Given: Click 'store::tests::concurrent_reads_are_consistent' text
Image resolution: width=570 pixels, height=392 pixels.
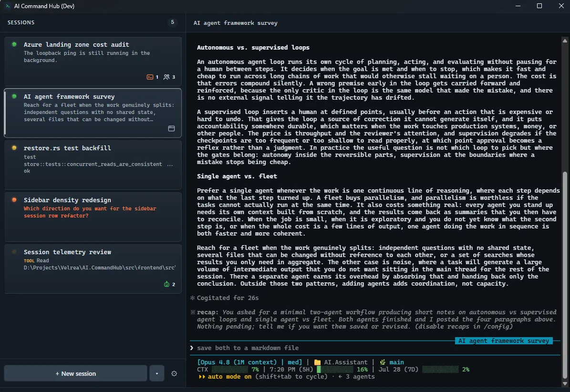Looking at the screenshot, I should (x=93, y=164).
